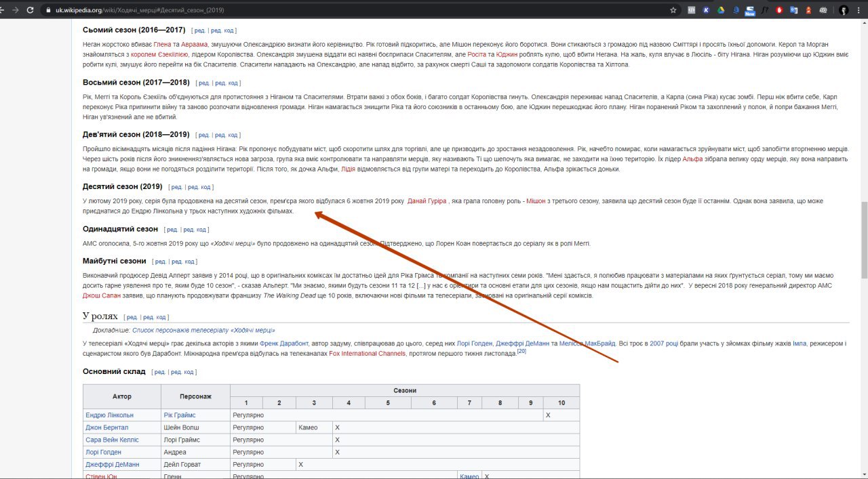Open the Джош Сапан link
Viewport: 868px width, 479px height.
tap(102, 296)
